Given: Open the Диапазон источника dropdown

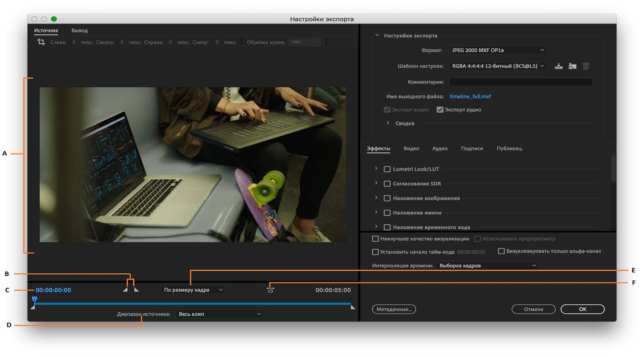Looking at the screenshot, I should click(x=219, y=314).
